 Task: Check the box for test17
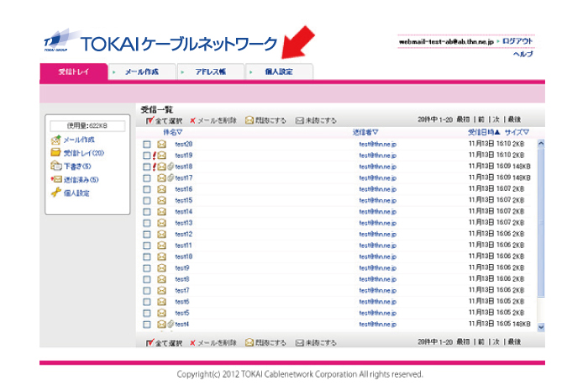tap(147, 178)
